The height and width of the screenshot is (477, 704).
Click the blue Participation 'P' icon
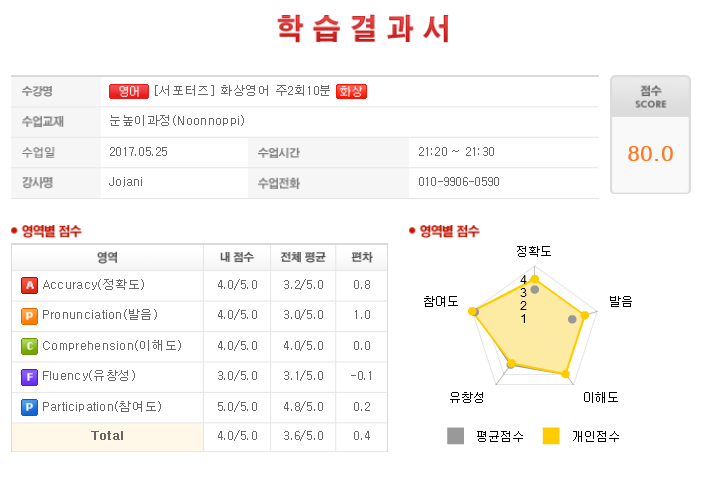(30, 407)
